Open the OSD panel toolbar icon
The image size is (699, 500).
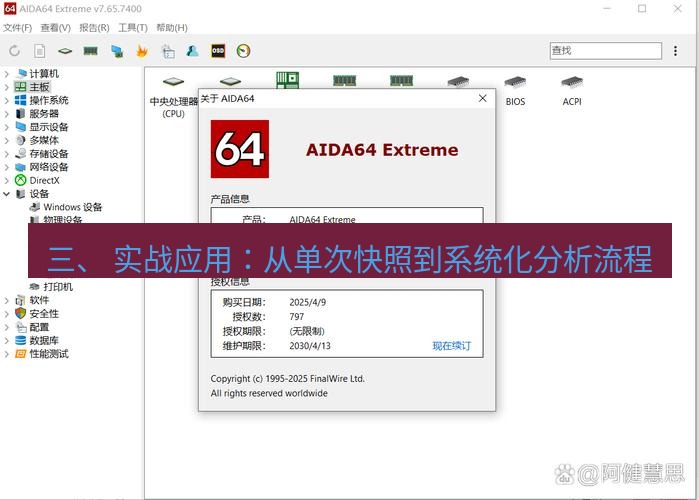tap(218, 51)
